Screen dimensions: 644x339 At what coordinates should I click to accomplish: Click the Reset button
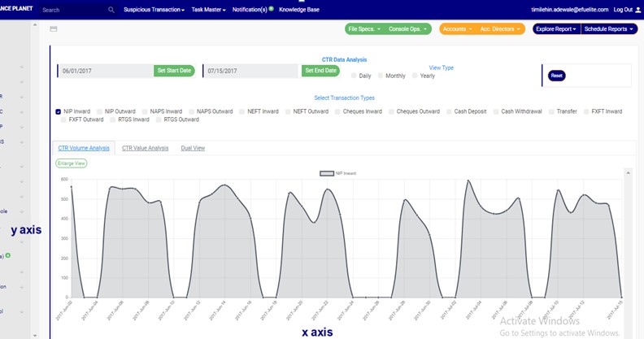[556, 76]
